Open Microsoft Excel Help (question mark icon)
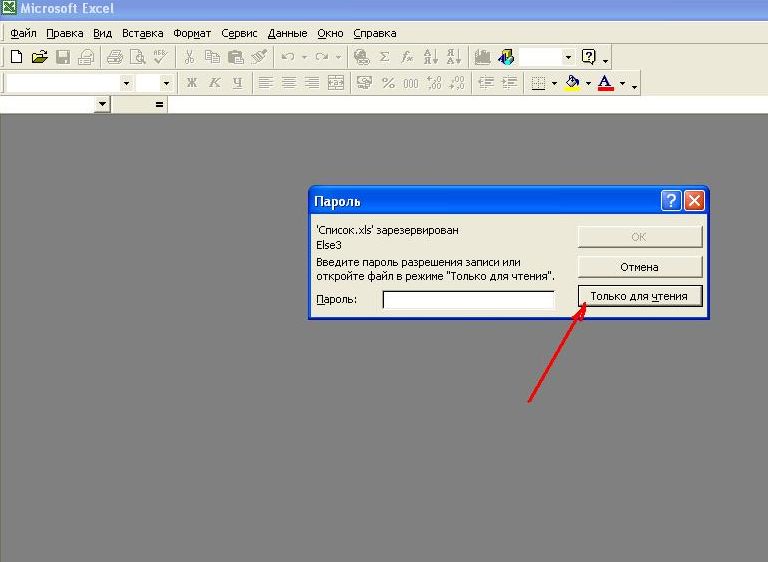This screenshot has height=562, width=768. (x=588, y=57)
